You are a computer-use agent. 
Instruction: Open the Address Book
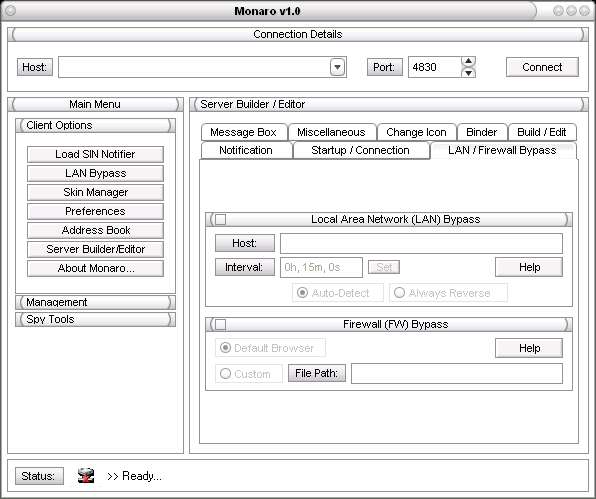[95, 230]
